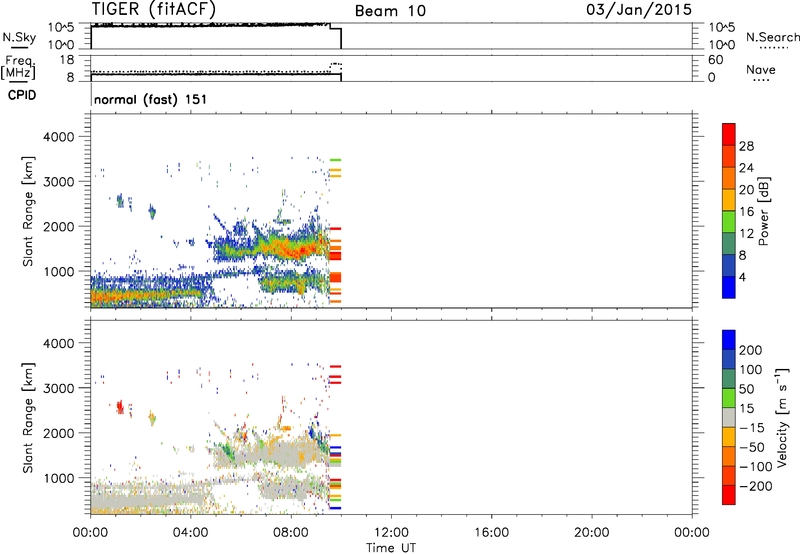Click 'Slant Range [km]' label of power panel
This screenshot has height=554, width=800.
pyautogui.click(x=28, y=211)
